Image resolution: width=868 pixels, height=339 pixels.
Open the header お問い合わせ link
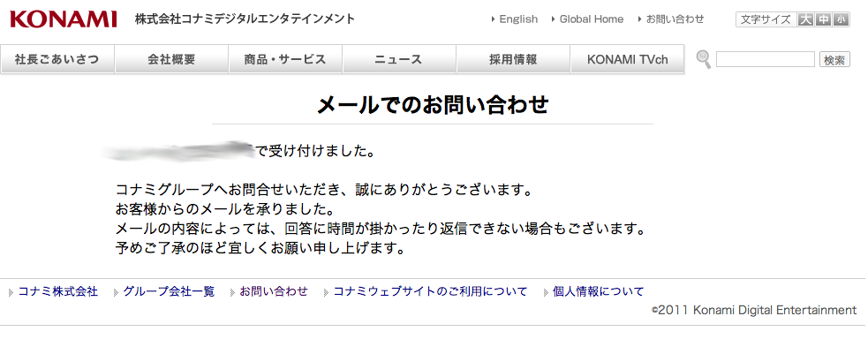[x=675, y=19]
